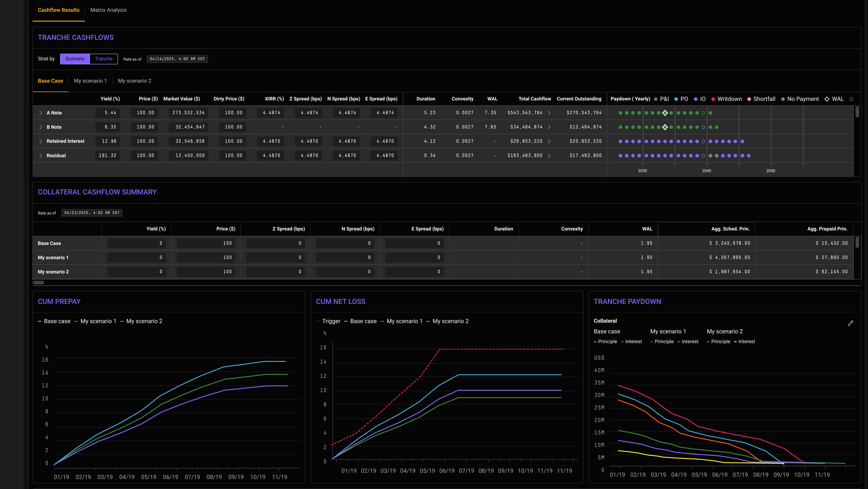Click the A Note Yield value 5.44

tap(108, 113)
